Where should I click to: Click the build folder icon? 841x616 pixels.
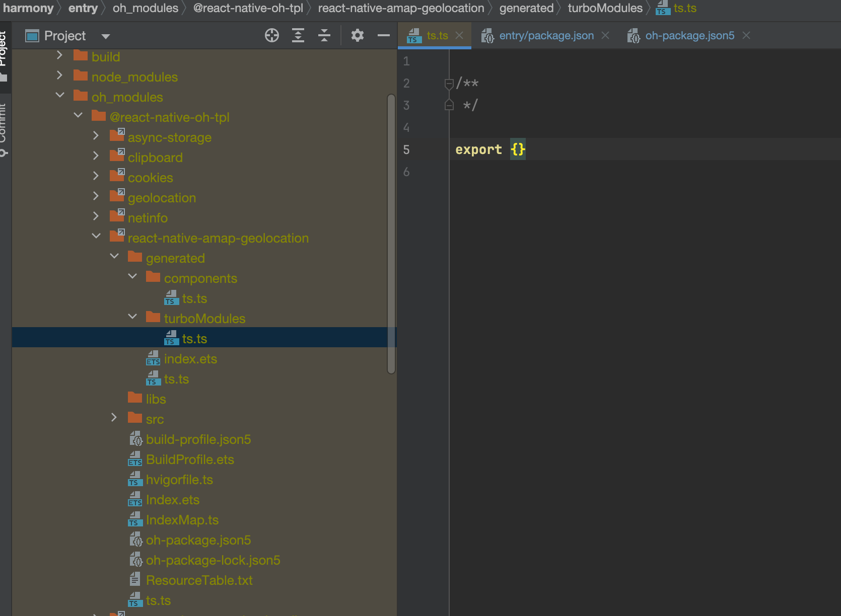click(x=81, y=55)
